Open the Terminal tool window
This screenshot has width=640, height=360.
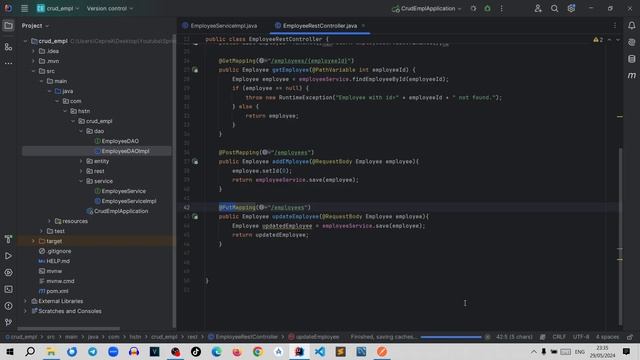click(8, 289)
